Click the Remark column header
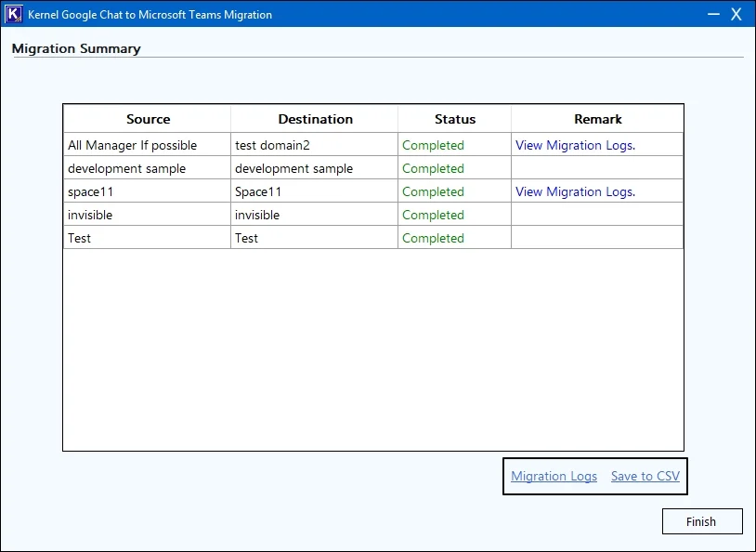Image resolution: width=756 pixels, height=552 pixels. (x=597, y=119)
